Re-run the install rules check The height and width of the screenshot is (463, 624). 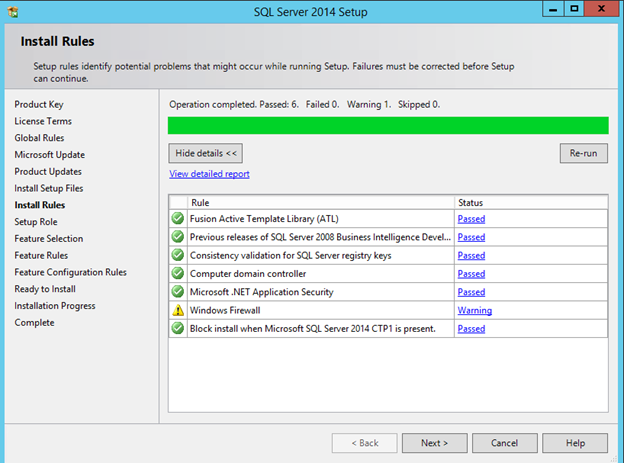click(x=583, y=153)
